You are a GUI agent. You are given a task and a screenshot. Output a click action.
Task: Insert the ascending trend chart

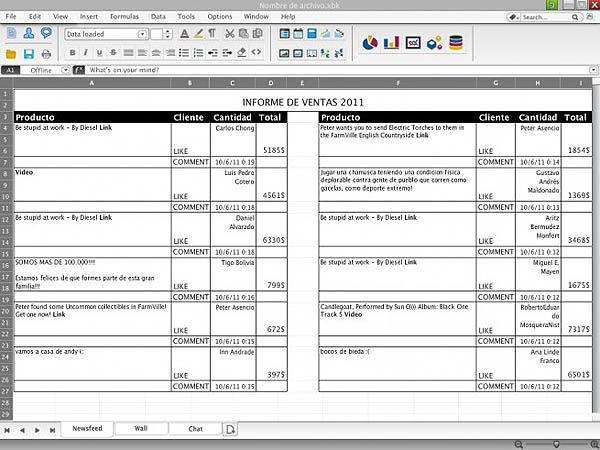(x=326, y=34)
